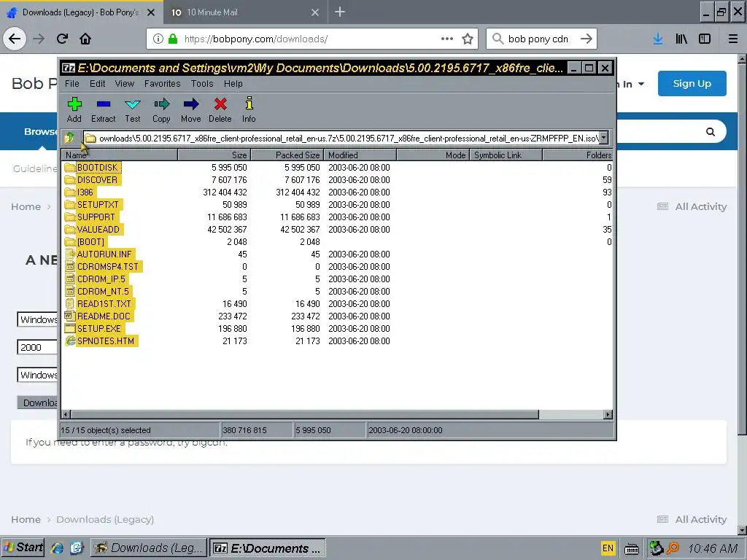Open the browser hamburger menu
Viewport: 747px width, 560px height.
[733, 39]
